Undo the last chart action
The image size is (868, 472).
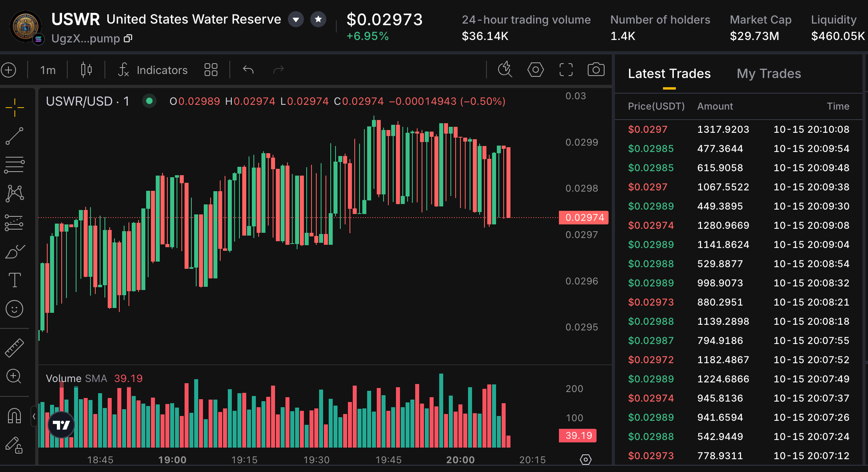(x=248, y=70)
